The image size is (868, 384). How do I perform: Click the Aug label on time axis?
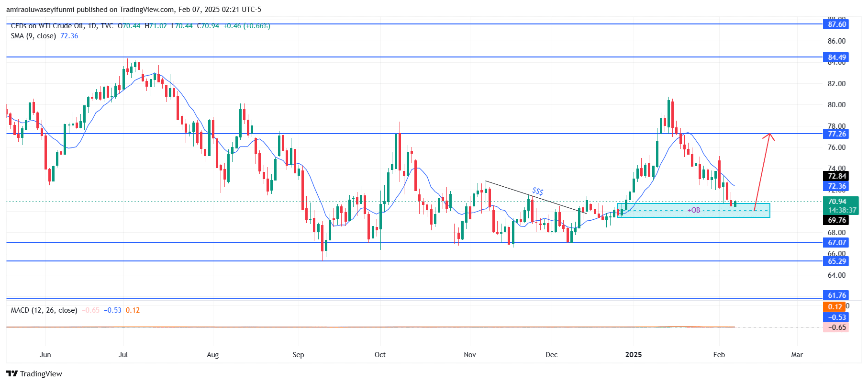click(213, 355)
